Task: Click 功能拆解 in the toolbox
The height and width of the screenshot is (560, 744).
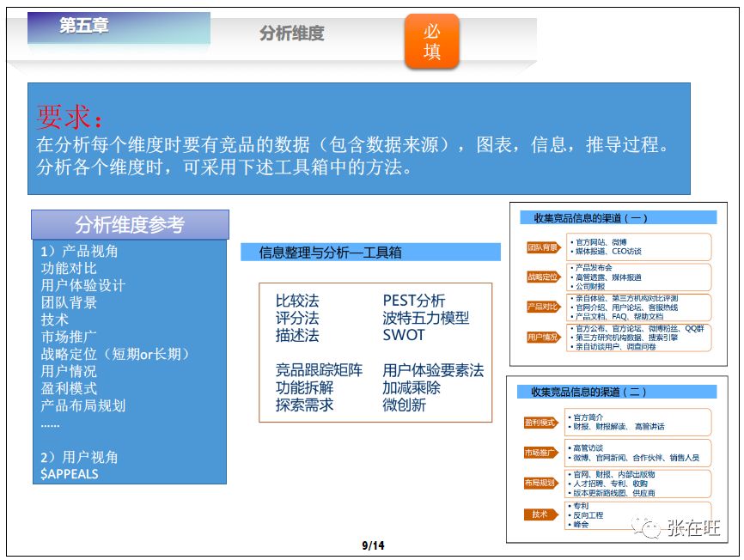Action: 305,387
